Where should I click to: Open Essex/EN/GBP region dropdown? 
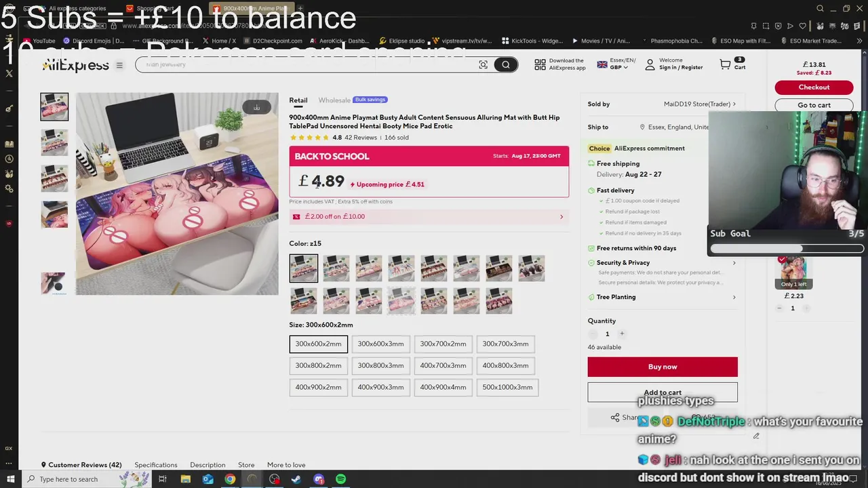pos(616,64)
